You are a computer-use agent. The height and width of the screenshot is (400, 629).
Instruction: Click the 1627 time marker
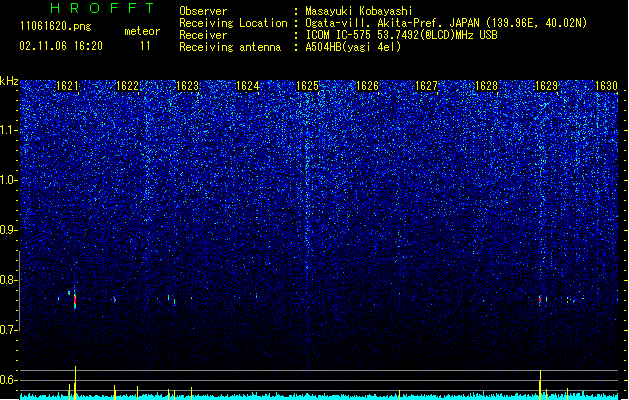click(426, 86)
